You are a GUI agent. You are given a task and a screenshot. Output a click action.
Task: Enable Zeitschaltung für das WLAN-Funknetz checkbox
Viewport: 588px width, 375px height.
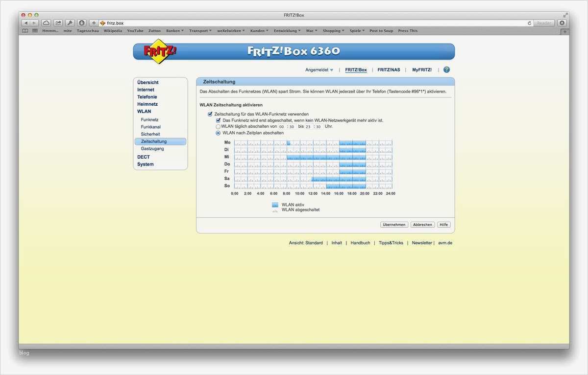click(x=210, y=114)
